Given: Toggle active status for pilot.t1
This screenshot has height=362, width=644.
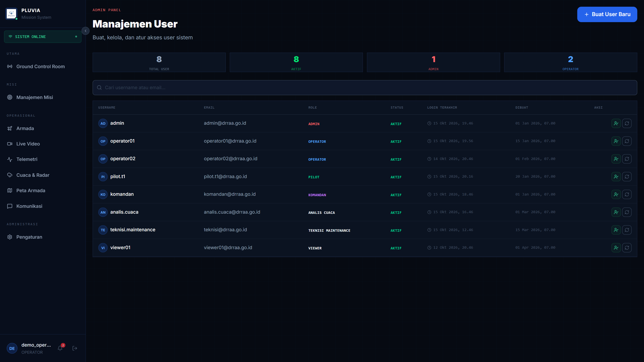Looking at the screenshot, I should coord(616,177).
